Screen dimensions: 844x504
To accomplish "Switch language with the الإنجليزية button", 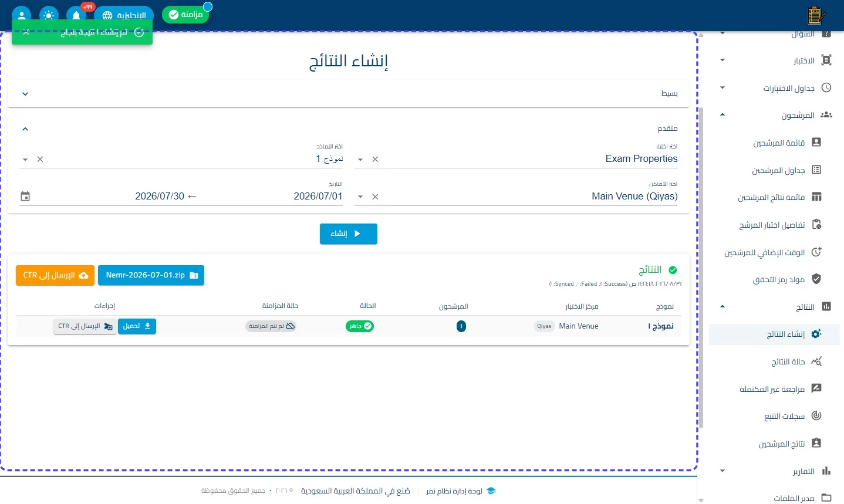I will (x=124, y=15).
